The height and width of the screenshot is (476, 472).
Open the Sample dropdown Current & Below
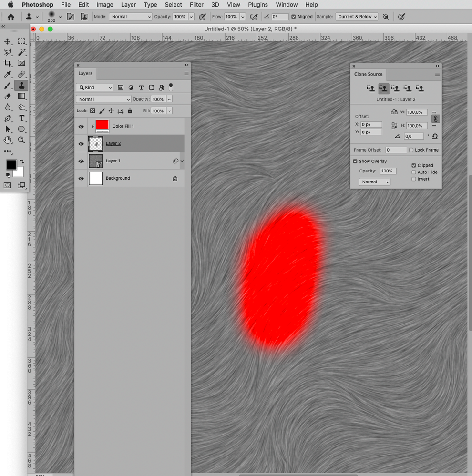[x=357, y=17]
